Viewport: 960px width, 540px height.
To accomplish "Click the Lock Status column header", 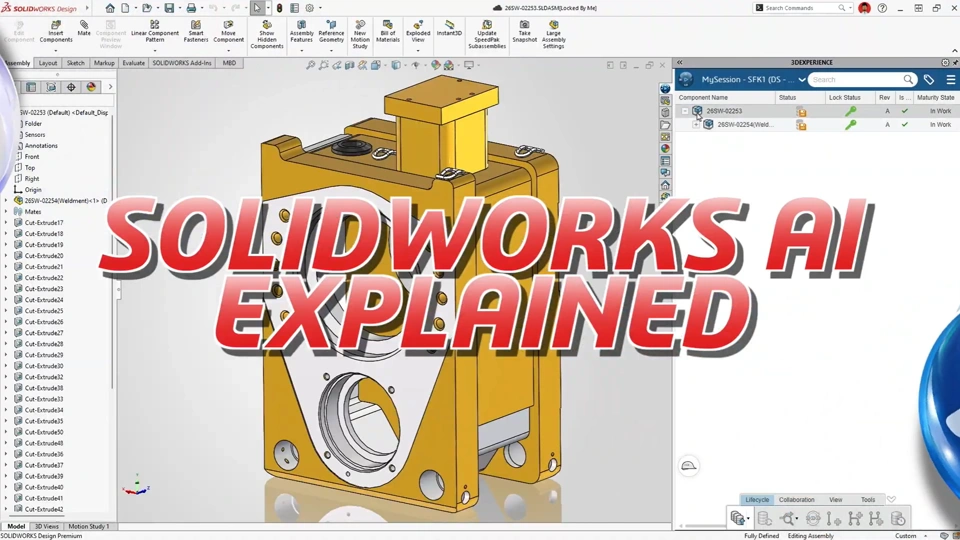I will point(844,97).
